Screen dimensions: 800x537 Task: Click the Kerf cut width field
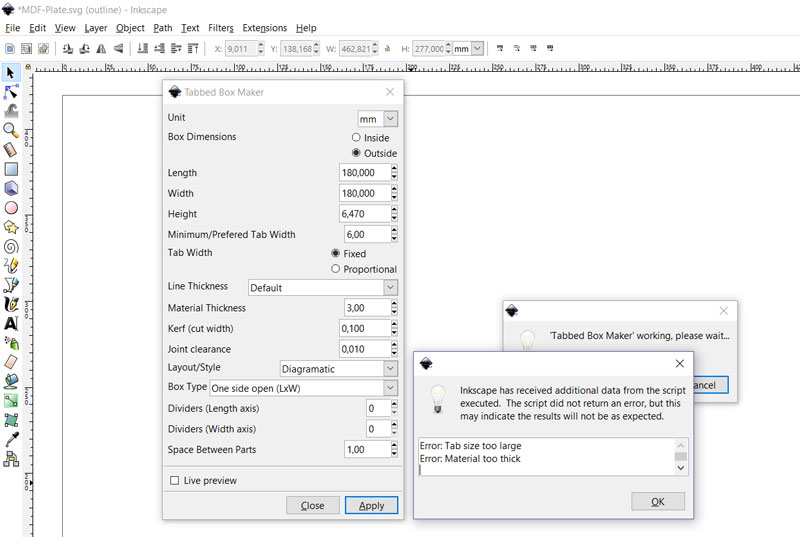[x=365, y=328]
